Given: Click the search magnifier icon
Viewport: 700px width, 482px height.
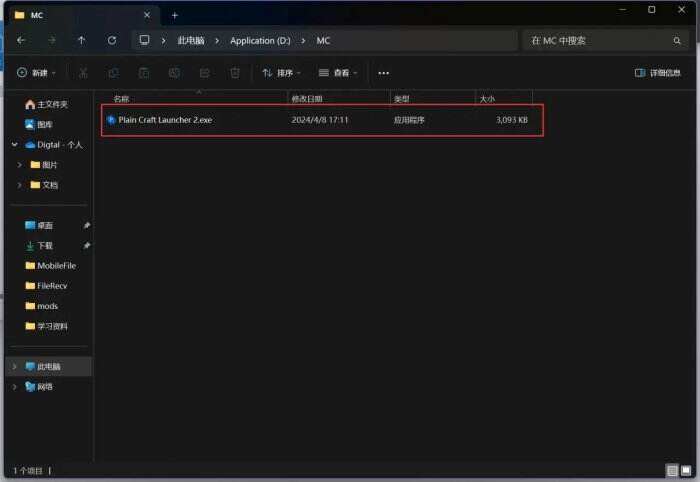Looking at the screenshot, I should coord(677,41).
